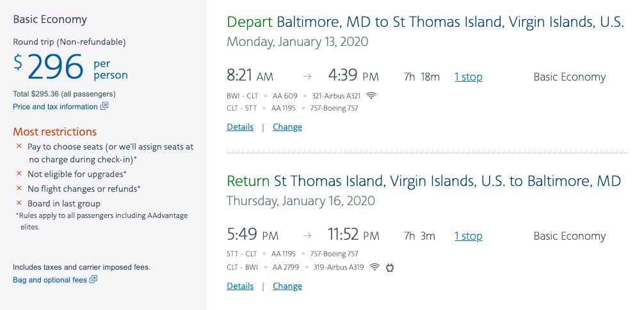Viewport: 644px width, 310px height.
Task: Click the external-link icon beside Bag and optional fees
Action: (x=93, y=279)
